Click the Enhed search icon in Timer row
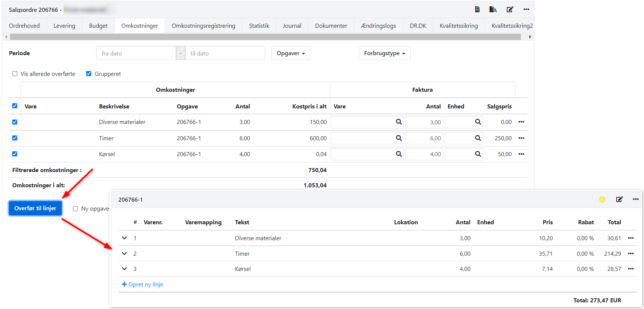 (x=478, y=138)
